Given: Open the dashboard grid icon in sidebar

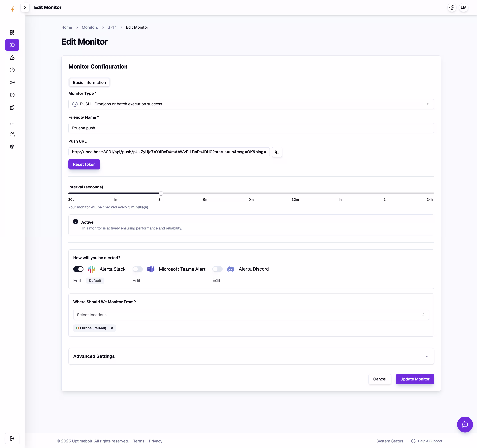Looking at the screenshot, I should coord(12,32).
